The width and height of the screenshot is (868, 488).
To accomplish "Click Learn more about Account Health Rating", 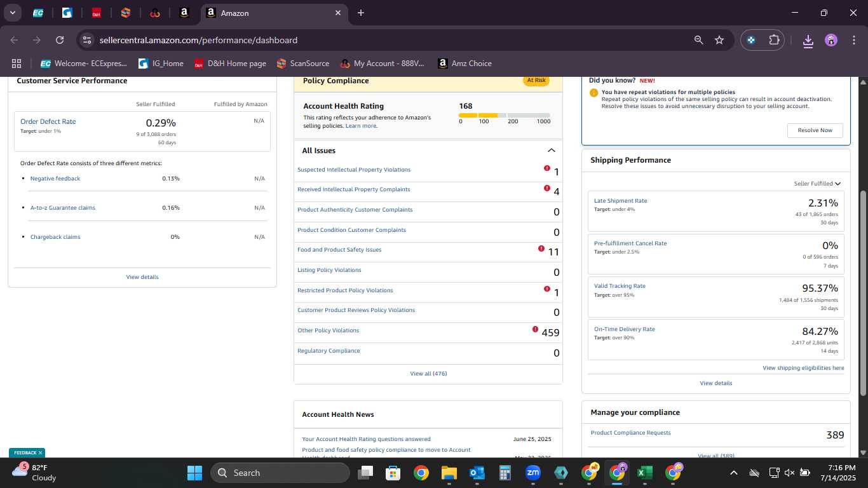I will [x=361, y=126].
